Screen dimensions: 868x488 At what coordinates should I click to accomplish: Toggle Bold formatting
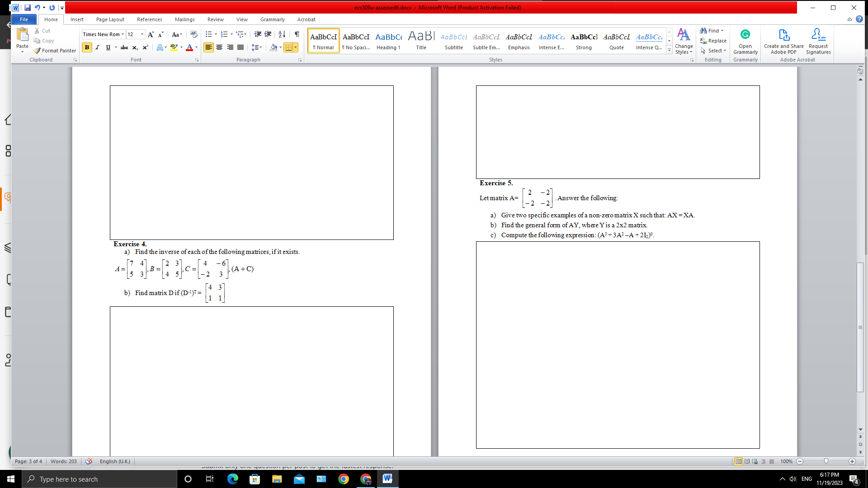[x=87, y=47]
